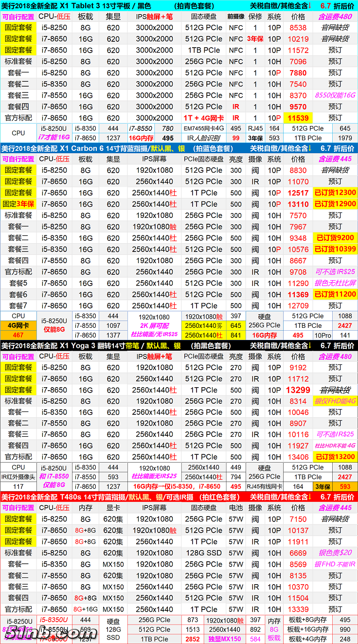Click the large red price 13299
Screen dimensions: 358x644
click(x=298, y=390)
